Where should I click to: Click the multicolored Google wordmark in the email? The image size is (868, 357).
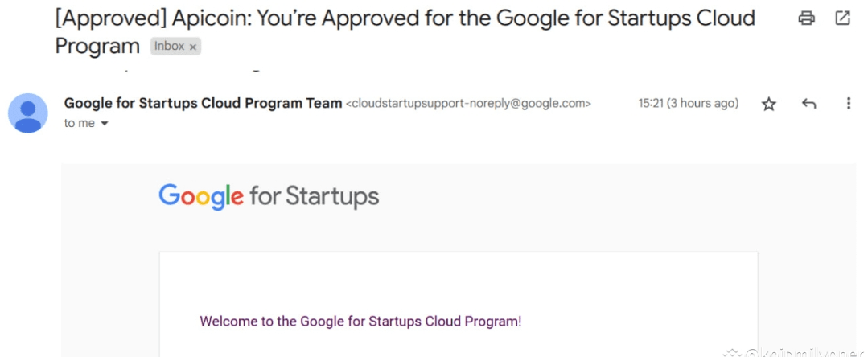tap(201, 196)
